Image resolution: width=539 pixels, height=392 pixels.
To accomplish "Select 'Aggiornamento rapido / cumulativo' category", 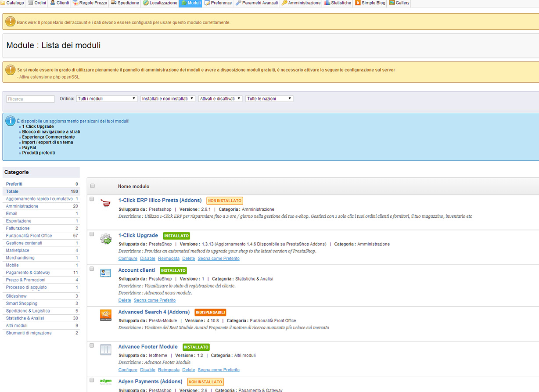I will click(41, 199).
